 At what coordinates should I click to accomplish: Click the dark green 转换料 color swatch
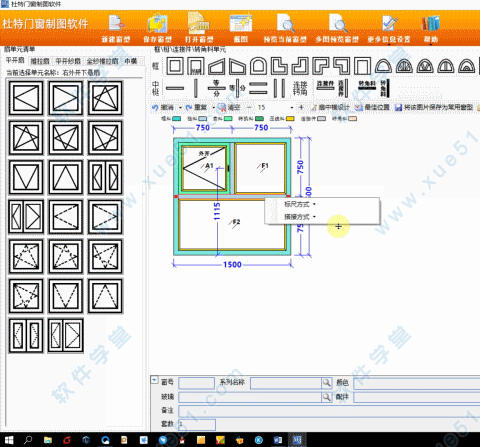259,119
